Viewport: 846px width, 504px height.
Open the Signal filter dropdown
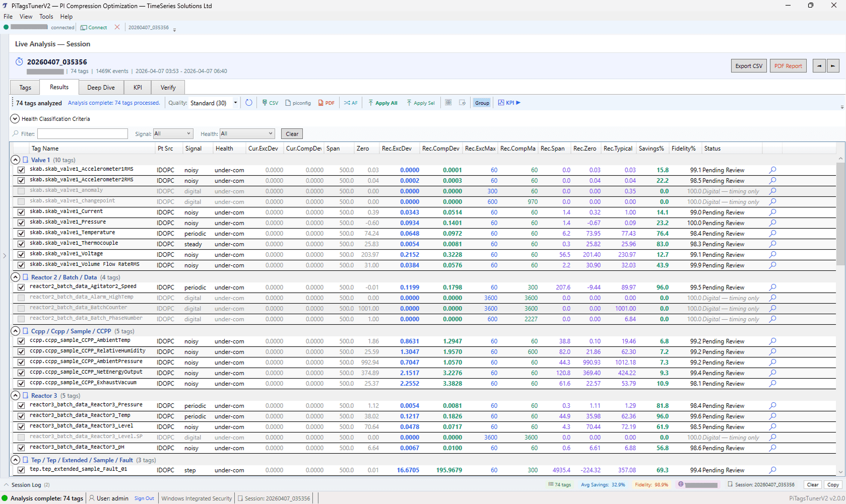click(x=173, y=133)
